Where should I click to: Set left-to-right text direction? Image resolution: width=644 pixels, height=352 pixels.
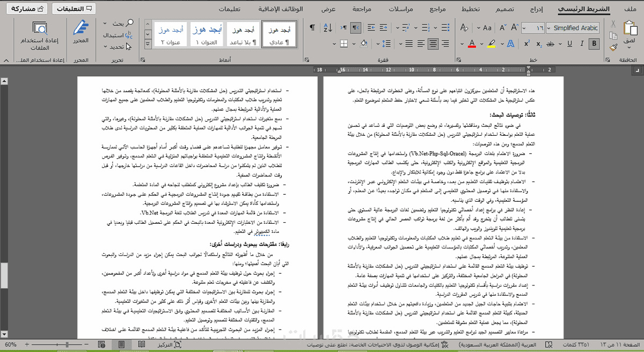pyautogui.click(x=343, y=28)
